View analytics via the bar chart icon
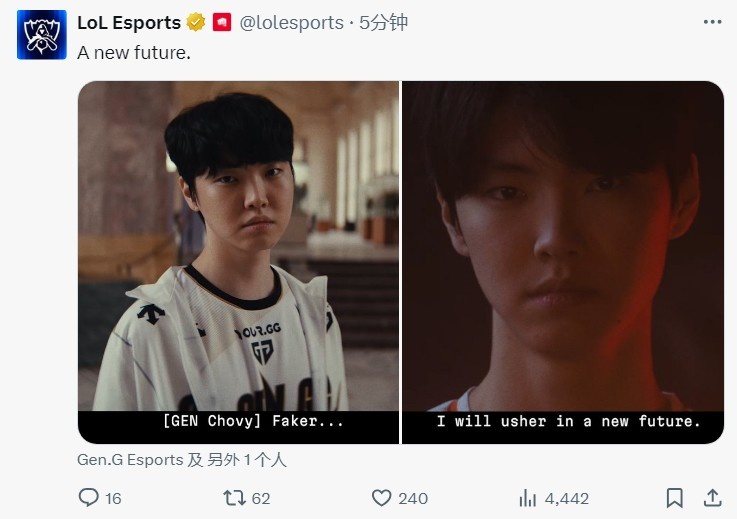The width and height of the screenshot is (737, 519). [x=528, y=498]
